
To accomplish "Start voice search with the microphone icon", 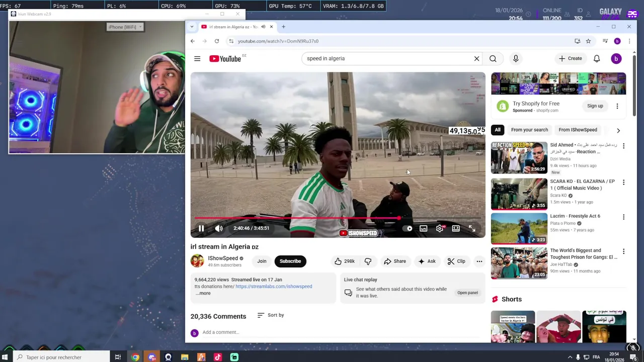I will (x=516, y=59).
